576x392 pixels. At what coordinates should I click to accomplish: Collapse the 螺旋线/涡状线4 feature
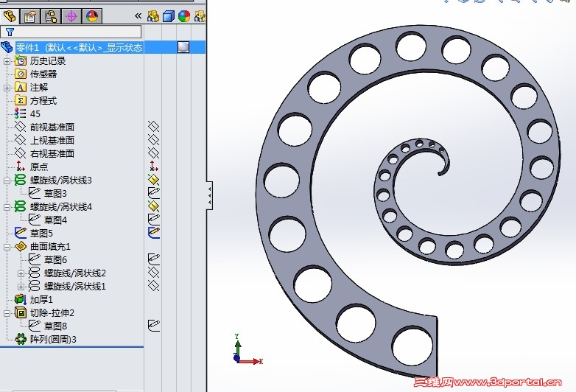click(x=7, y=207)
